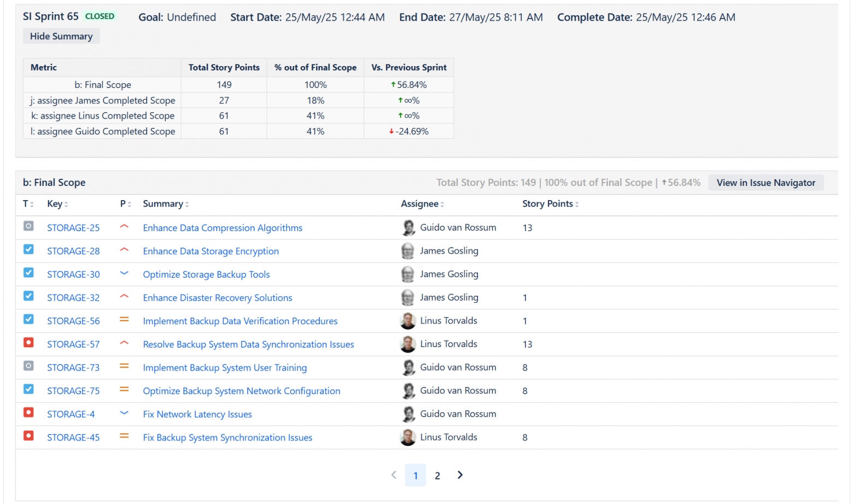This screenshot has width=853, height=504.
Task: Sort the table by Story Points column
Action: coord(550,204)
